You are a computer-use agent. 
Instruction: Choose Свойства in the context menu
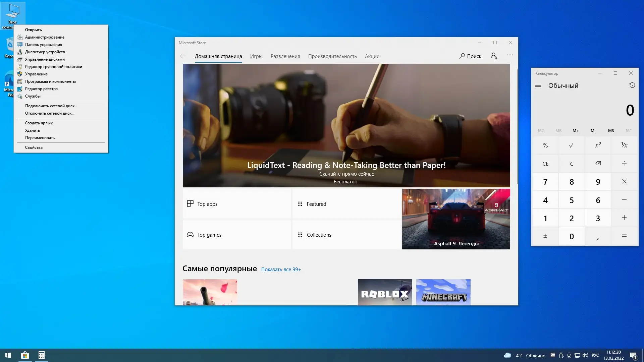coord(34,147)
